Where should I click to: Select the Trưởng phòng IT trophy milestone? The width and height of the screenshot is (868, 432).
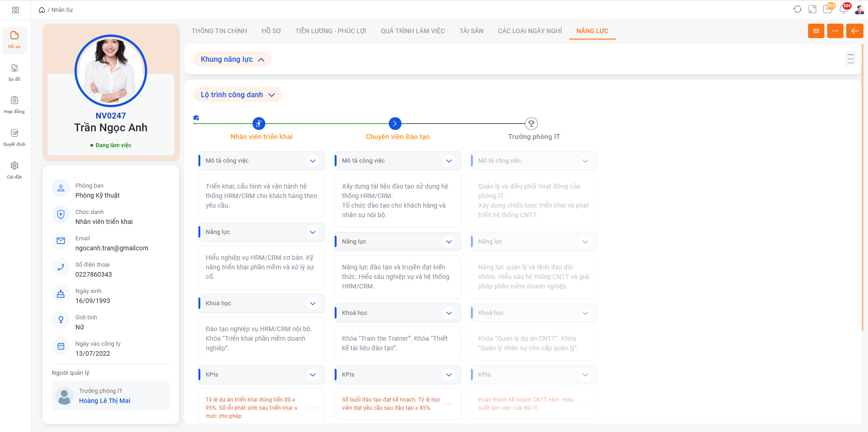(x=531, y=124)
